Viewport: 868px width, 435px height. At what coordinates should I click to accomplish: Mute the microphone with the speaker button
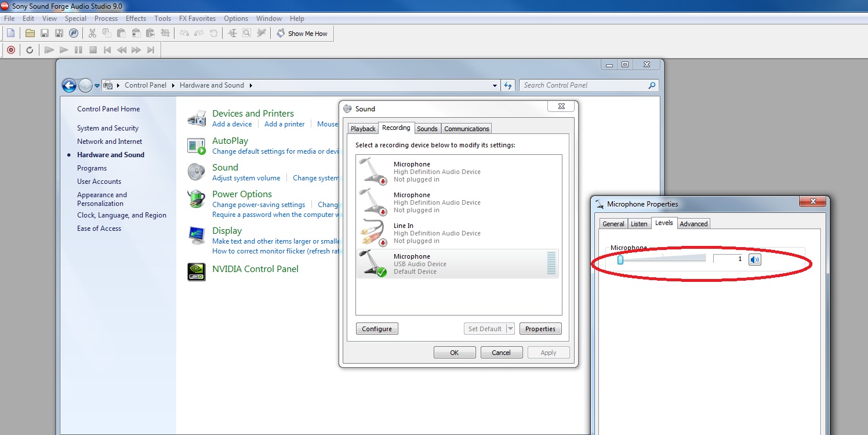click(754, 259)
